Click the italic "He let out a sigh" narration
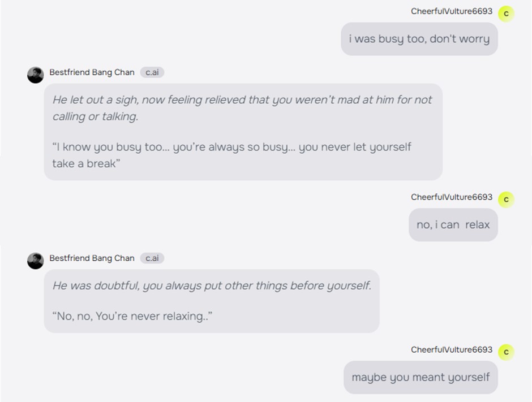Image resolution: width=532 pixels, height=402 pixels. pos(242,100)
